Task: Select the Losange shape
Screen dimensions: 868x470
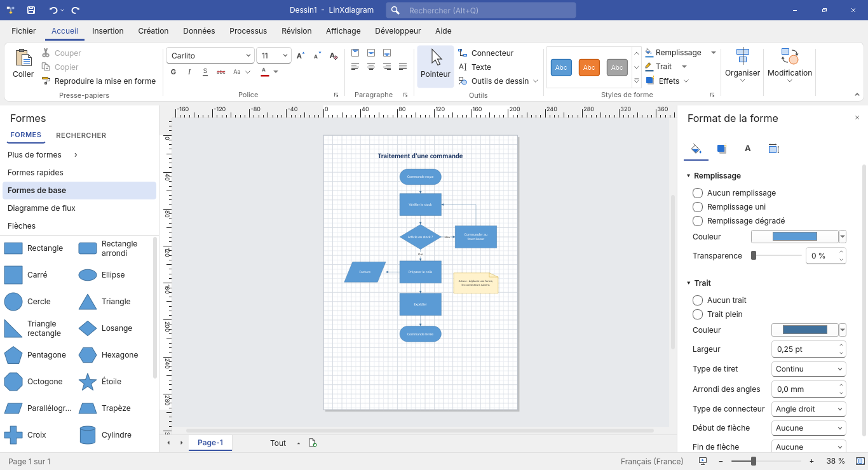Action: (x=105, y=328)
